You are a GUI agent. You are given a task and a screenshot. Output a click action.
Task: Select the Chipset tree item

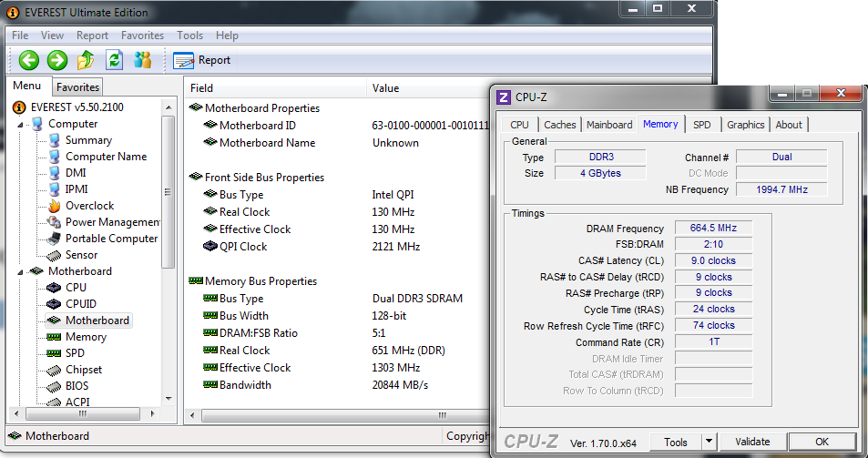tap(84, 370)
